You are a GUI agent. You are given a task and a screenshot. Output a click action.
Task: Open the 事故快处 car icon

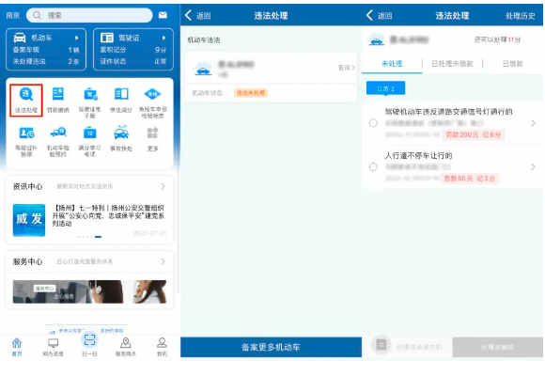point(121,138)
